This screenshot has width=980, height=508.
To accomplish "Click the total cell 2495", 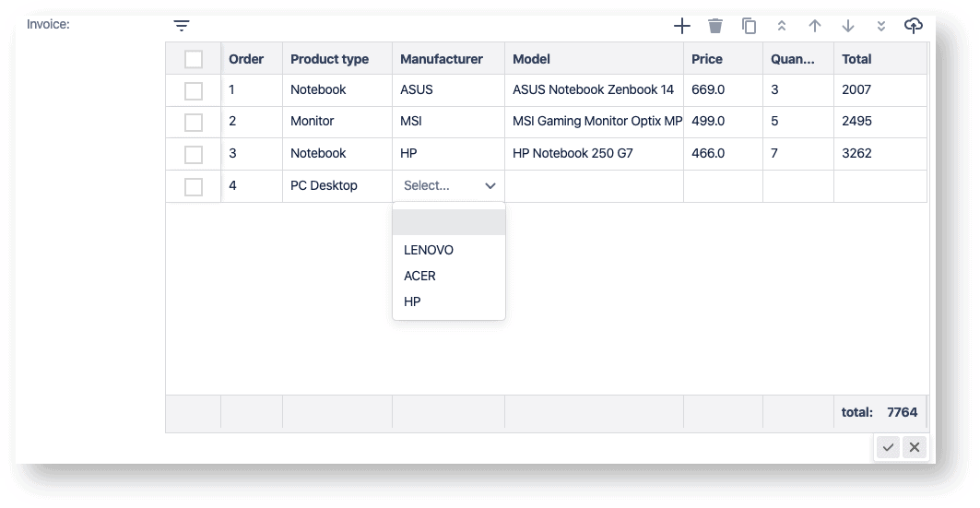I will click(880, 121).
